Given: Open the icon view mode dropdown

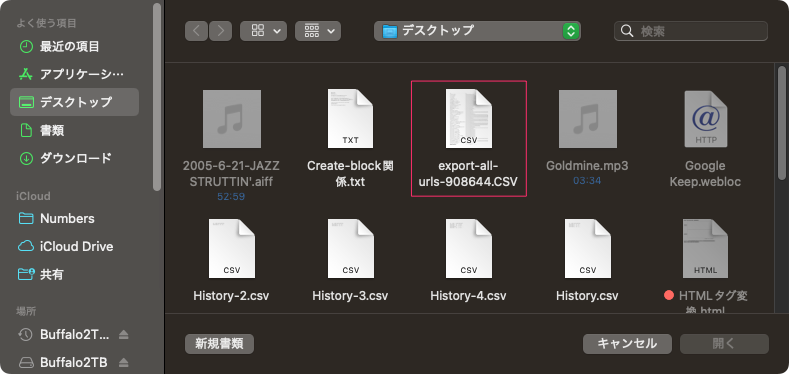Looking at the screenshot, I should click(264, 31).
